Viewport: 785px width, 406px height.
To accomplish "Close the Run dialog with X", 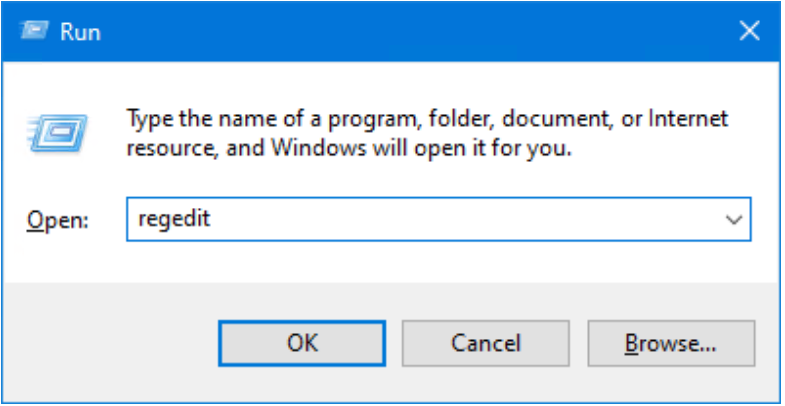I will 749,31.
